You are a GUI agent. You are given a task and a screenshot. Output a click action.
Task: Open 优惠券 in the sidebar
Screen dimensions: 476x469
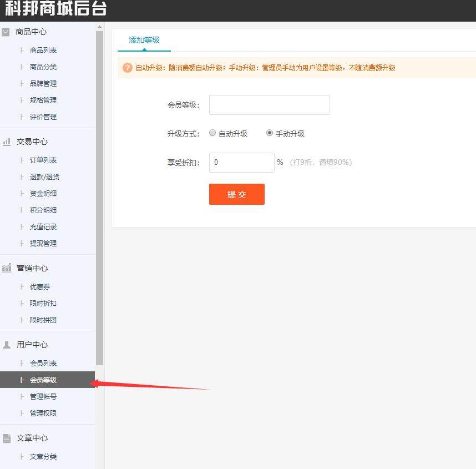(x=40, y=287)
